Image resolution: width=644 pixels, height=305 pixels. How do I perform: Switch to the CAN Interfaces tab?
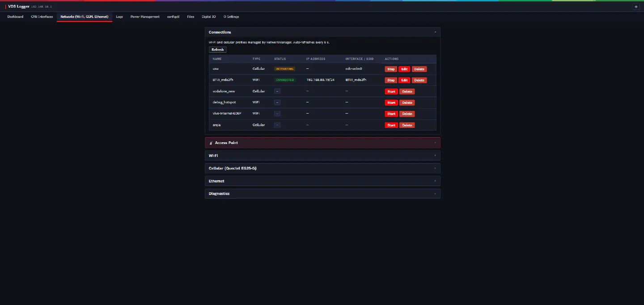click(42, 17)
